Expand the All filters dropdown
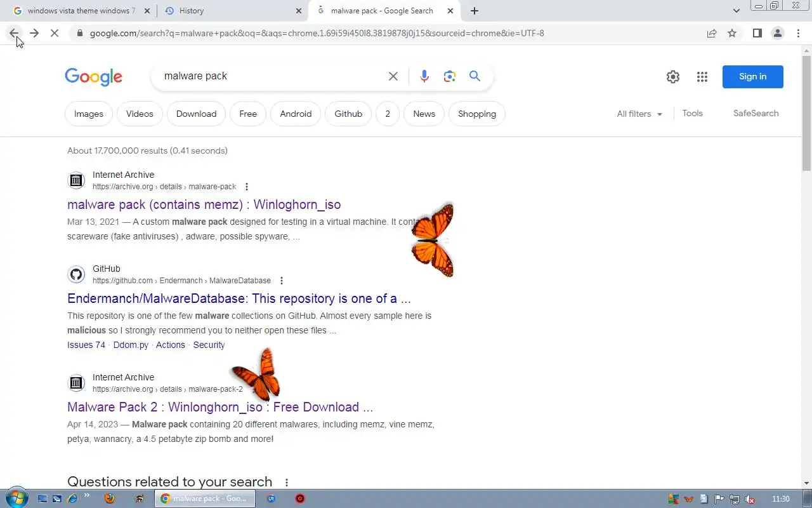812x508 pixels. point(639,114)
